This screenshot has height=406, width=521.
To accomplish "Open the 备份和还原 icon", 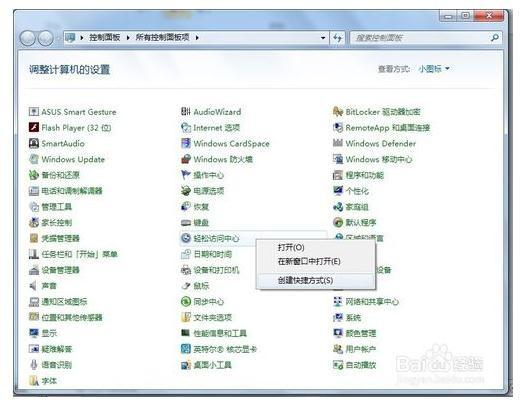I will [34, 175].
